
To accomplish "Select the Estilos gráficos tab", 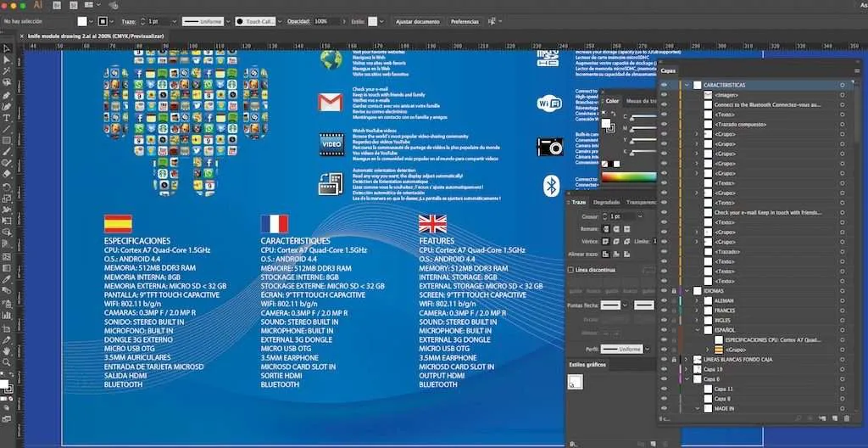I will pyautogui.click(x=588, y=365).
